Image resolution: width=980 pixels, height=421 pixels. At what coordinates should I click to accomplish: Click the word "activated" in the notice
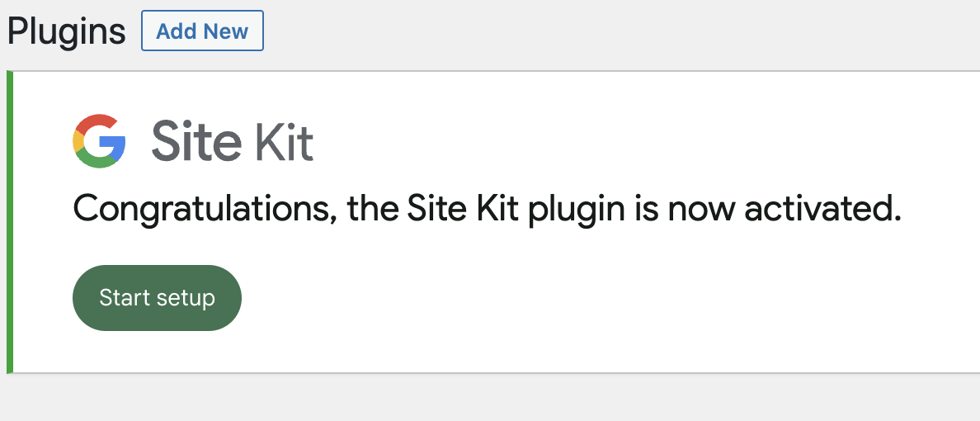821,210
